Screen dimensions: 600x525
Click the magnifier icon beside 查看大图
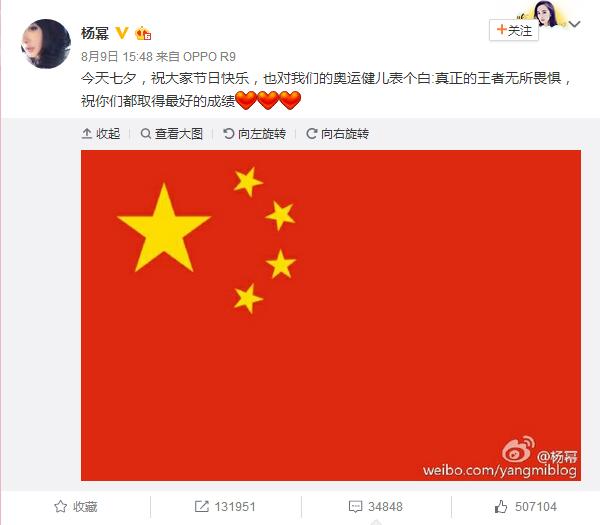click(x=145, y=134)
